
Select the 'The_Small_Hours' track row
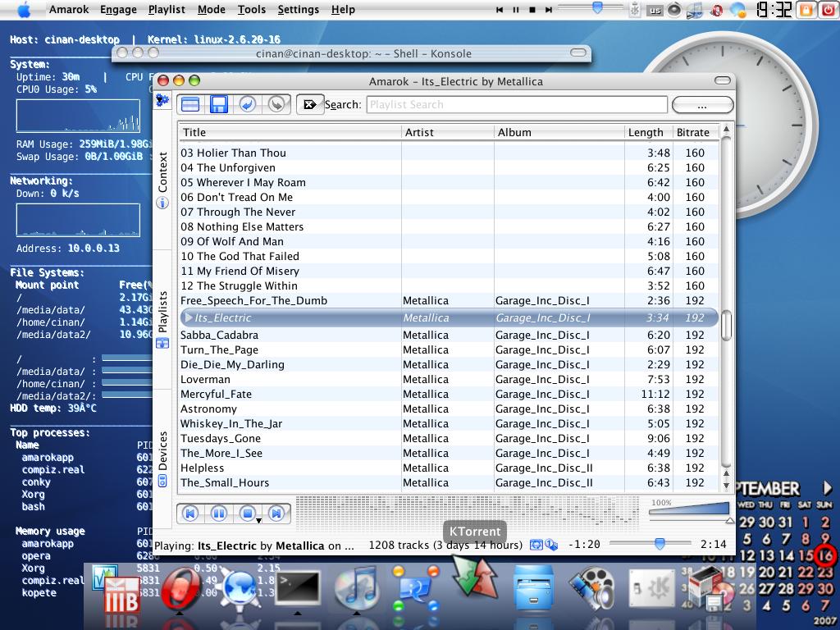(x=449, y=482)
